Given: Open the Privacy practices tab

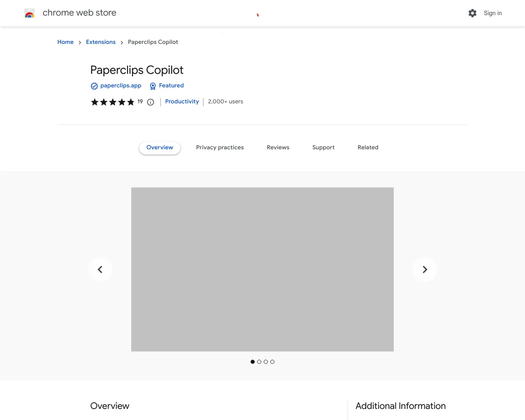Looking at the screenshot, I should 220,147.
